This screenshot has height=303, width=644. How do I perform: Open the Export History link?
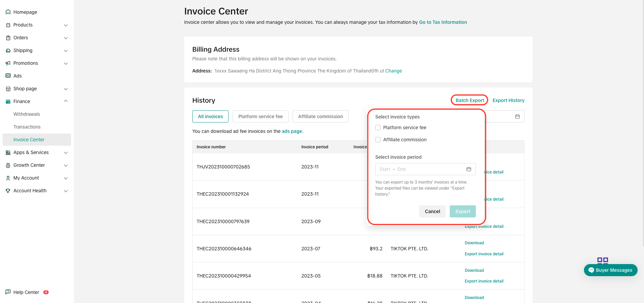[508, 100]
